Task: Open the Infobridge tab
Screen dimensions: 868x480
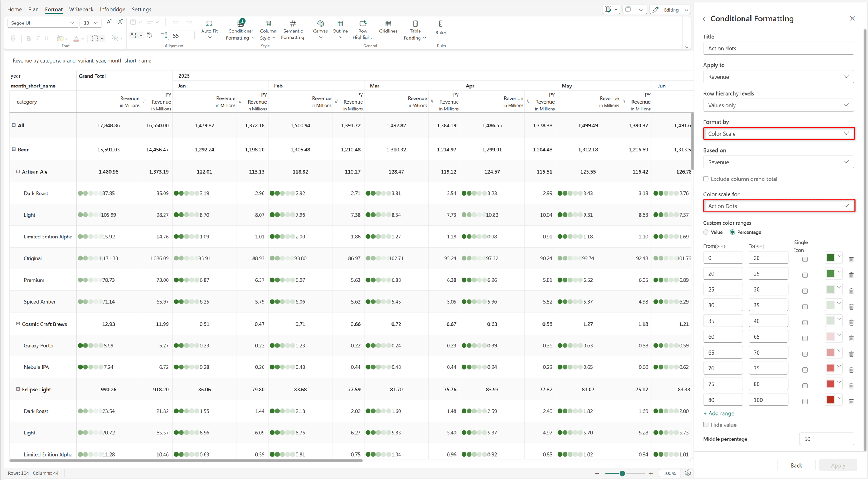Action: pos(112,9)
